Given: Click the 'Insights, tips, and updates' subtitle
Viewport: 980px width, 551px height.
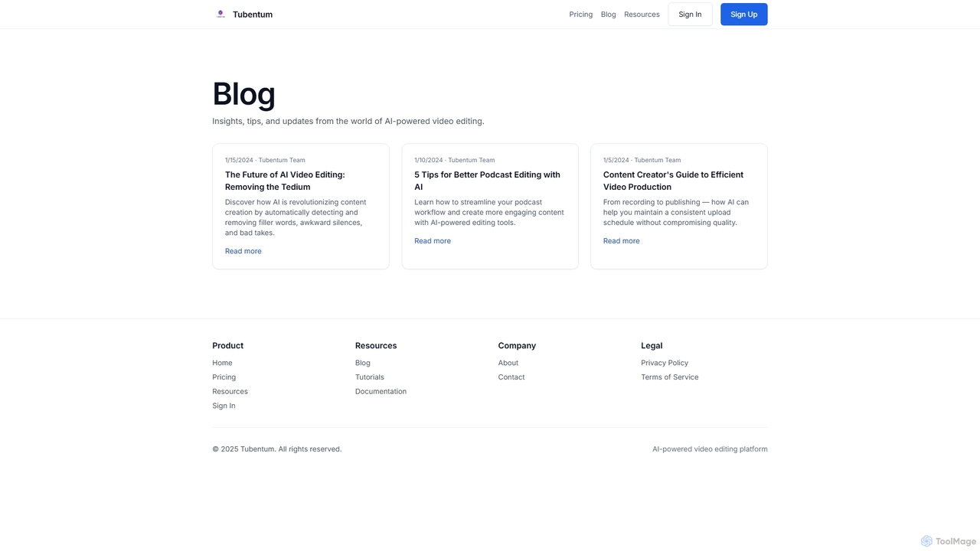Looking at the screenshot, I should click(348, 121).
